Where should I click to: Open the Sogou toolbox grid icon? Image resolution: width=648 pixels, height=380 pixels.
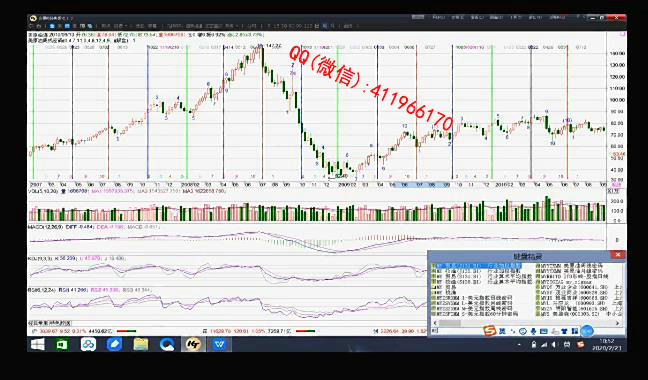coord(575,331)
